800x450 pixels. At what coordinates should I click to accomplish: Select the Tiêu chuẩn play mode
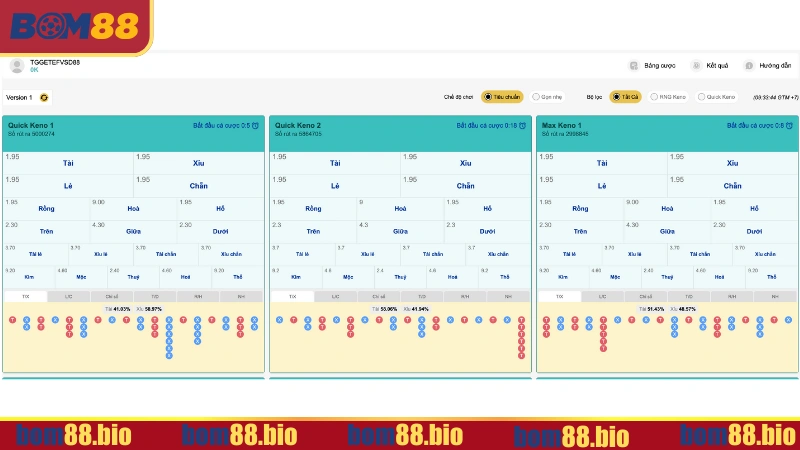pos(502,97)
